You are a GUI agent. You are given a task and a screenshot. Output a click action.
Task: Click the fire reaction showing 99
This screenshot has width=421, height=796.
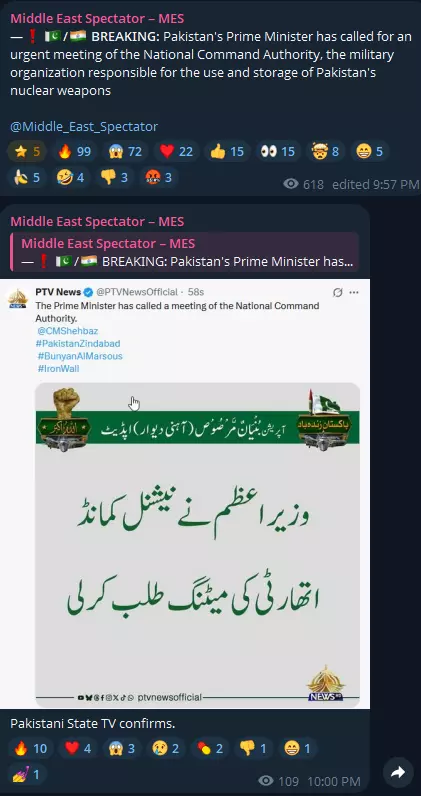click(x=75, y=151)
